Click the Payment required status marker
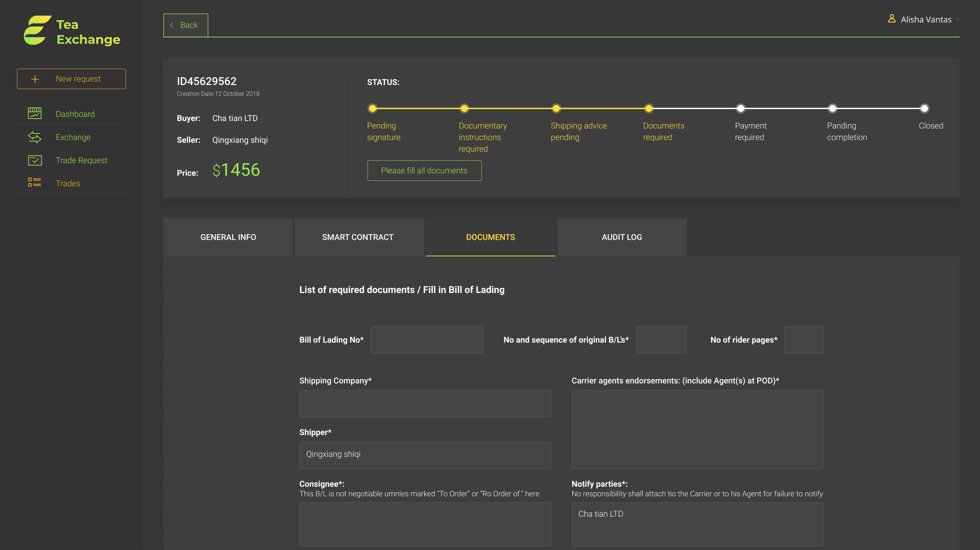Image resolution: width=980 pixels, height=550 pixels. (740, 109)
